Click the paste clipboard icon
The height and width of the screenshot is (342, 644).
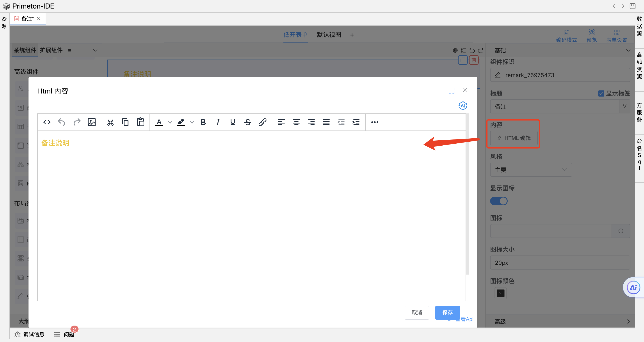(x=140, y=122)
